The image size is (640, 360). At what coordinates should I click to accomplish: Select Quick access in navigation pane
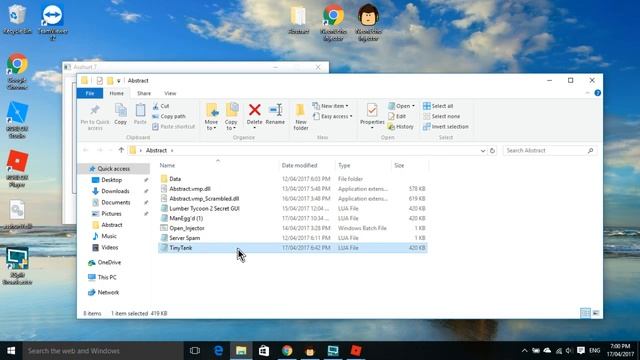click(113, 169)
